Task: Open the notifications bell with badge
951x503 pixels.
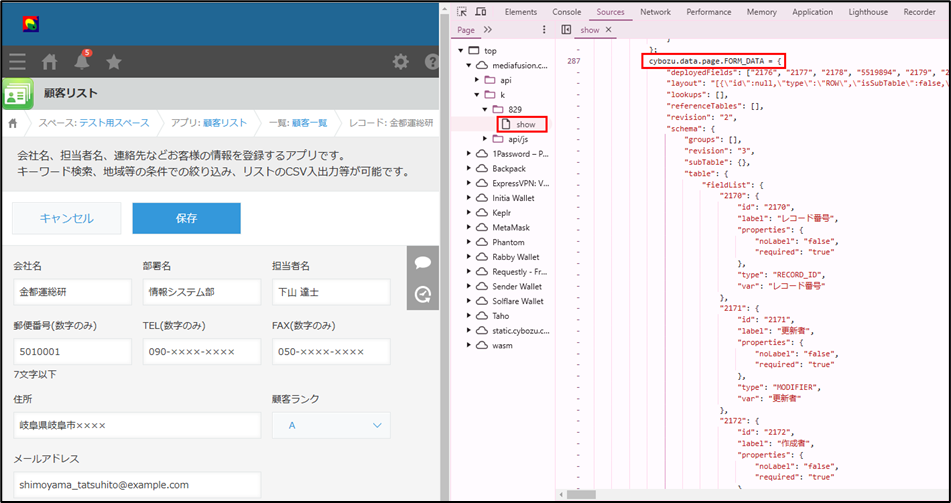Action: click(x=82, y=62)
